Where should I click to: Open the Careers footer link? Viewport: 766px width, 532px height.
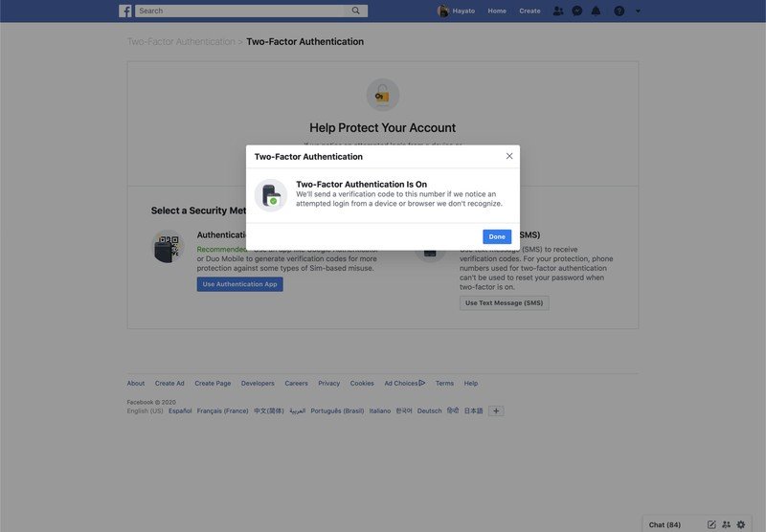296,383
